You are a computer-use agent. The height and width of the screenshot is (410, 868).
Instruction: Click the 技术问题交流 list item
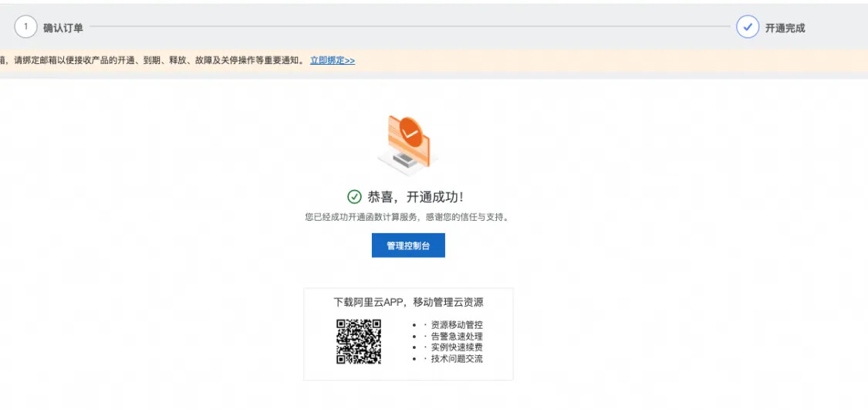coord(457,358)
